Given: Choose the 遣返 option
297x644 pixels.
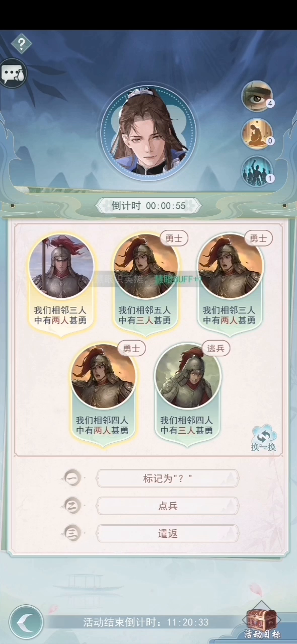Looking at the screenshot, I should 168,533.
